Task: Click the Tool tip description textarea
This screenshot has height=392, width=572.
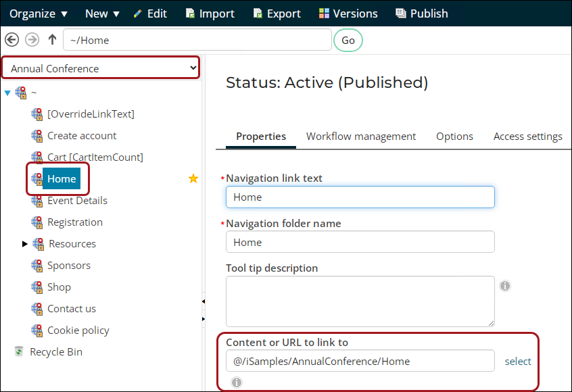Action: pos(360,301)
